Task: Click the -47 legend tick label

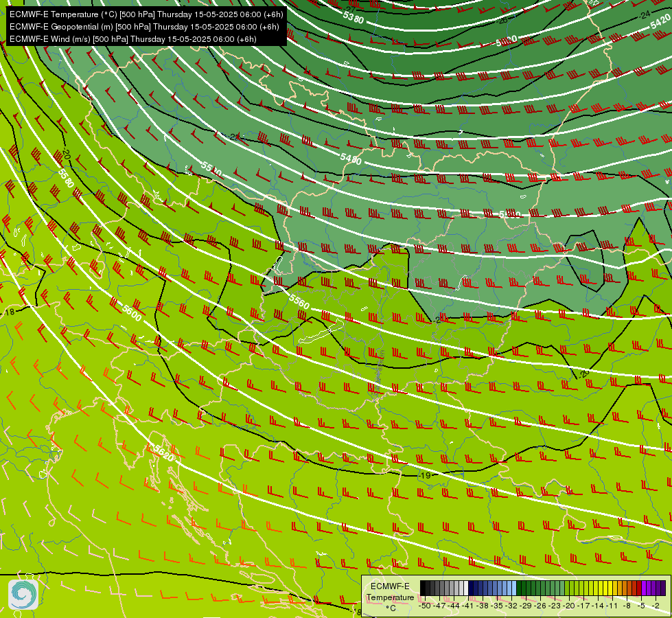Action: pyautogui.click(x=439, y=606)
